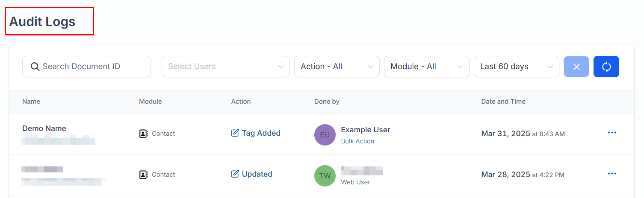The height and width of the screenshot is (198, 644).
Task: Click Contact icon in Updated row
Action: pyautogui.click(x=144, y=175)
